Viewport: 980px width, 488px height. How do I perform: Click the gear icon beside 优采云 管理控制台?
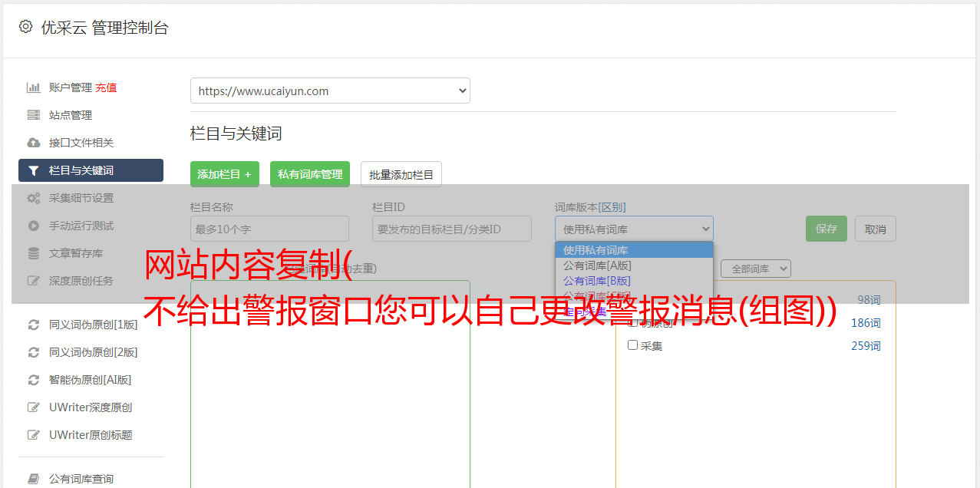(x=26, y=27)
